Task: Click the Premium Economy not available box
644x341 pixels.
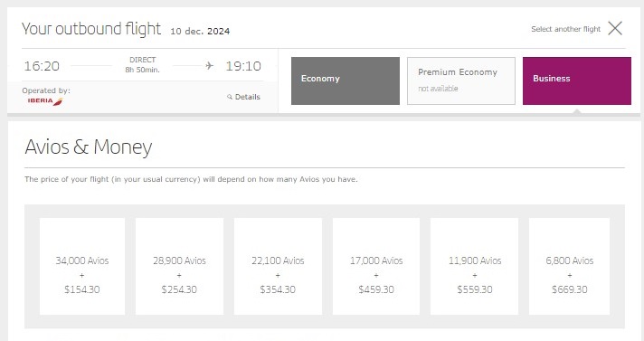Action: click(460, 81)
